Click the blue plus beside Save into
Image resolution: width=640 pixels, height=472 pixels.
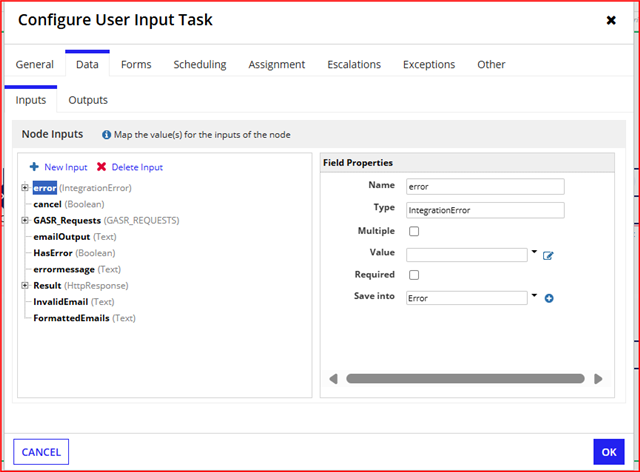click(x=549, y=298)
